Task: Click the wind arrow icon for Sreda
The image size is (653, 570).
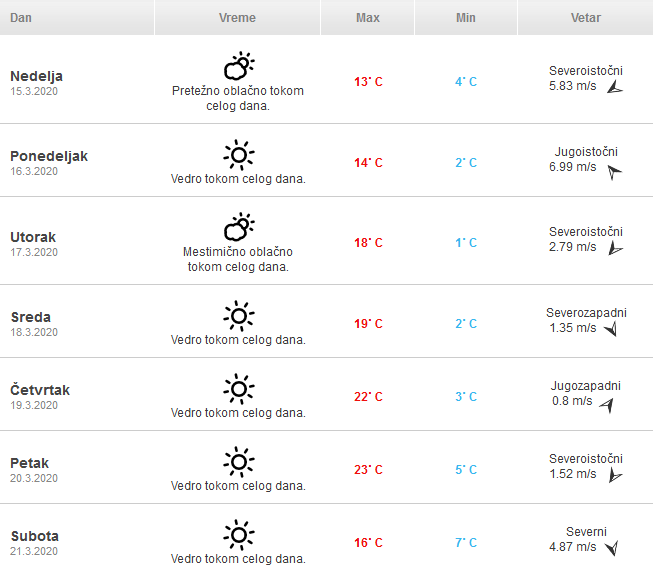Action: click(x=609, y=328)
